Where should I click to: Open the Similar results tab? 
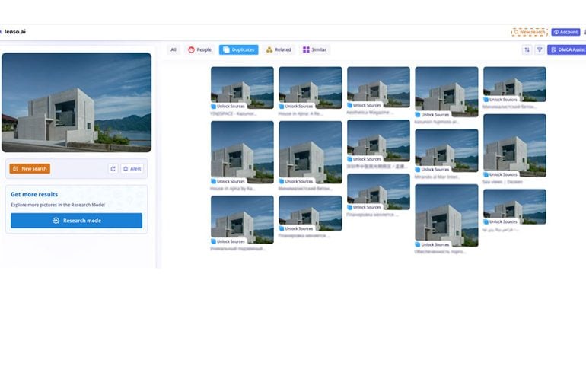coord(314,49)
